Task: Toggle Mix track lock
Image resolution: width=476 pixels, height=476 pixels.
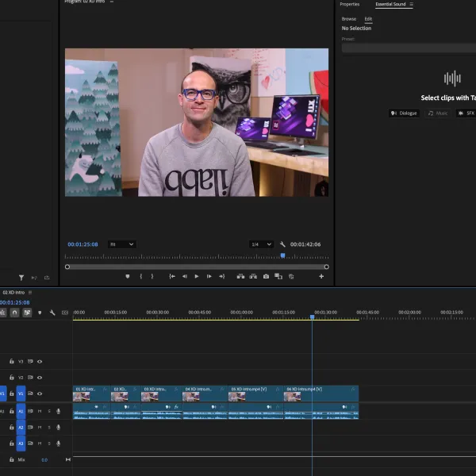Action: [12, 459]
